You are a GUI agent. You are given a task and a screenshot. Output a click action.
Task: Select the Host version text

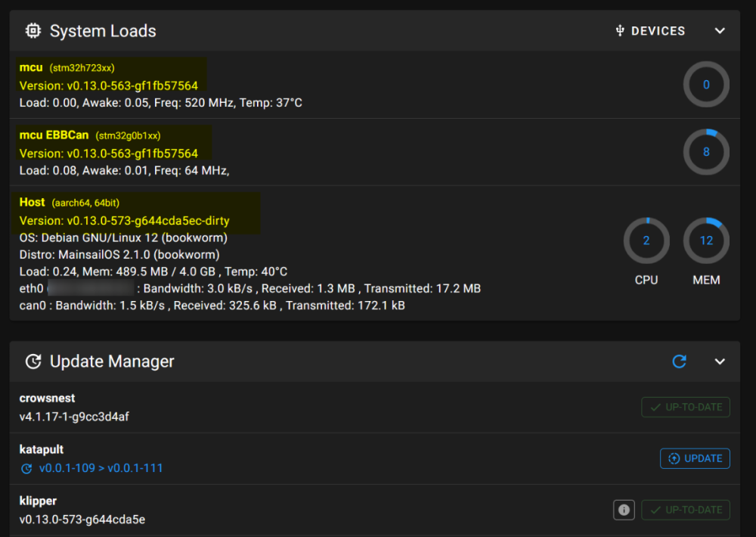coord(125,221)
